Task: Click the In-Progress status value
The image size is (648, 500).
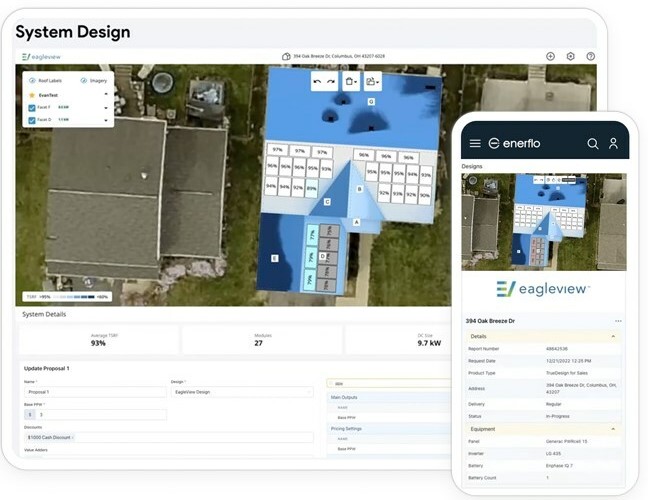Action: pos(557,416)
